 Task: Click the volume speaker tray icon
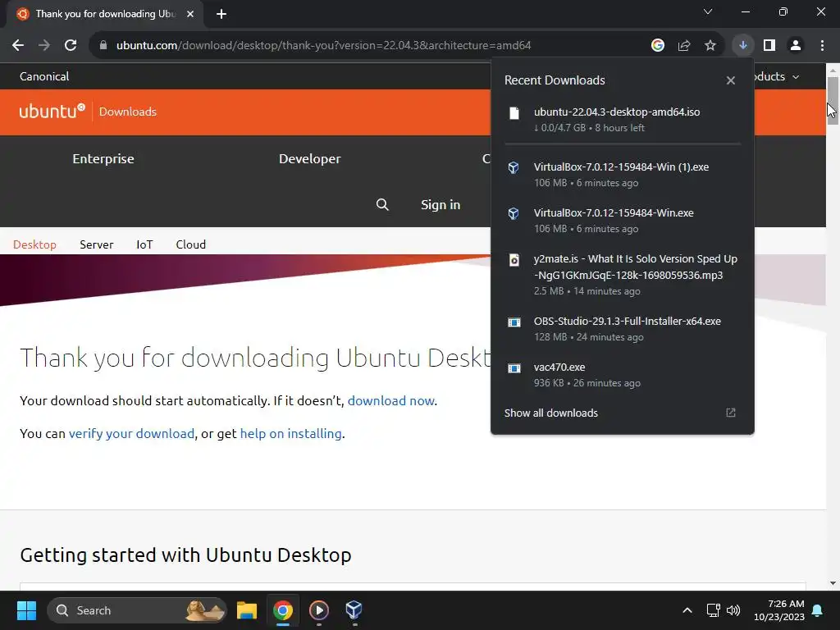[733, 610]
